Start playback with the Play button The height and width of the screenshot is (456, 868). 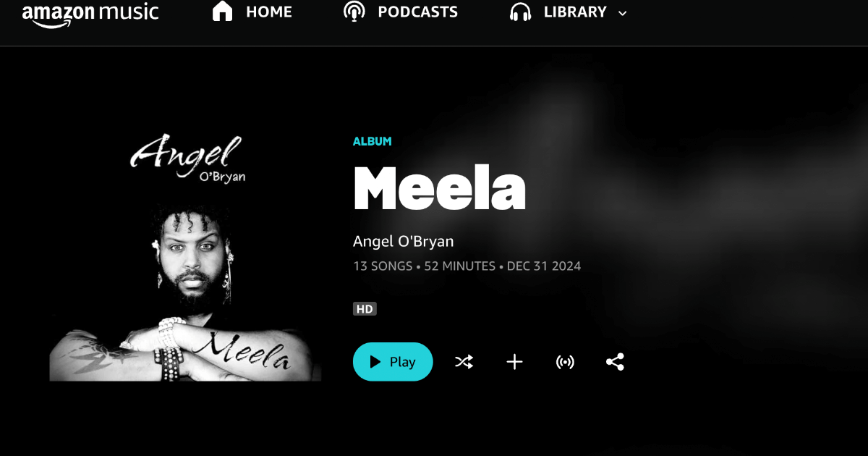(x=393, y=362)
